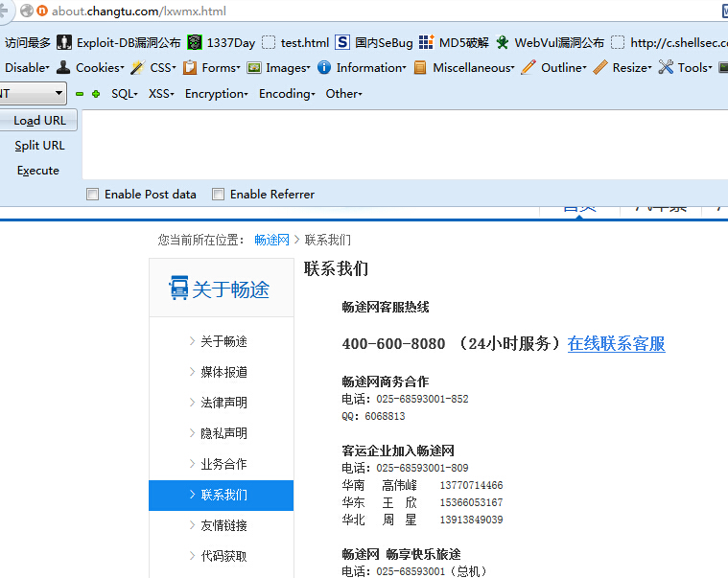This screenshot has height=578, width=728.
Task: Click the Miscellaneous book icon
Action: (x=420, y=67)
